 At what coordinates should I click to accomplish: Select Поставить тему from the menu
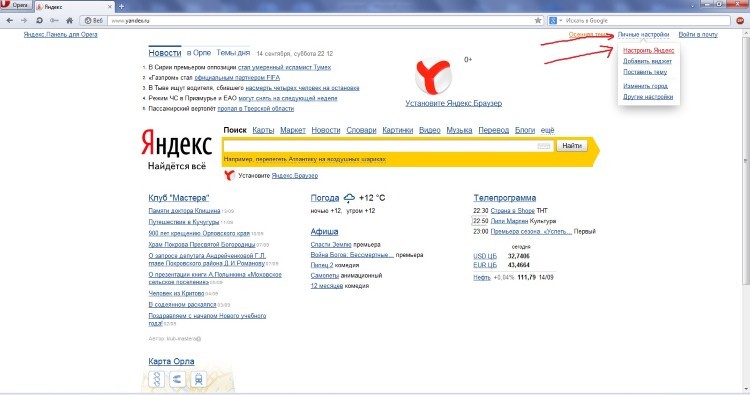(645, 72)
